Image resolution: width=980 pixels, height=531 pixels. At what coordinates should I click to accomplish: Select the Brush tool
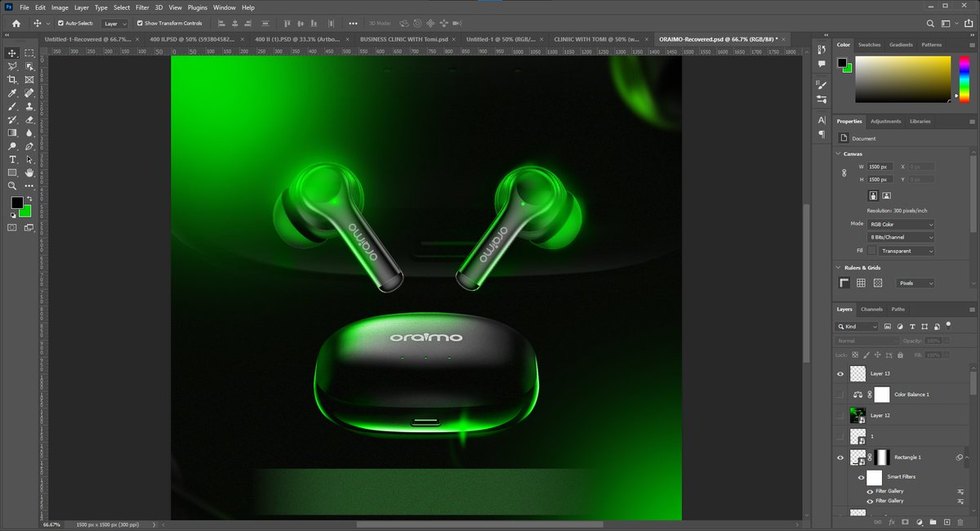pos(12,106)
